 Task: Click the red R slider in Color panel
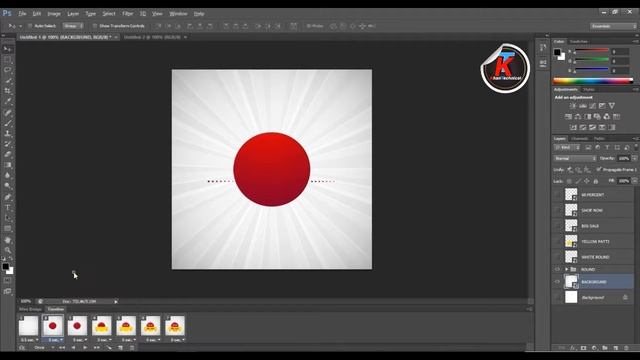pos(591,50)
